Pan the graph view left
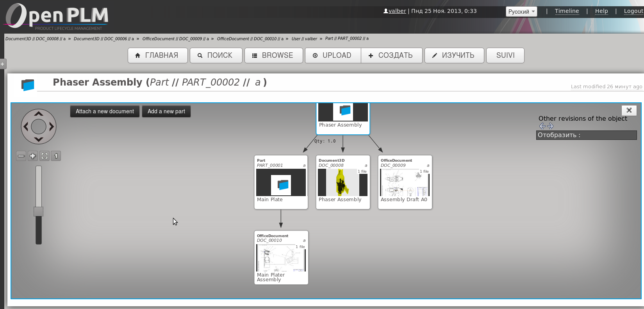The width and height of the screenshot is (644, 309). (x=26, y=127)
